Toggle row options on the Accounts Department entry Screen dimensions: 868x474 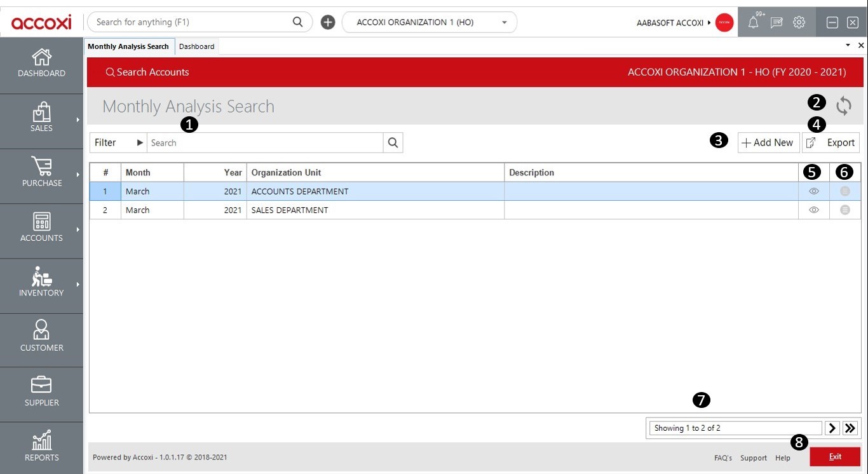(845, 191)
